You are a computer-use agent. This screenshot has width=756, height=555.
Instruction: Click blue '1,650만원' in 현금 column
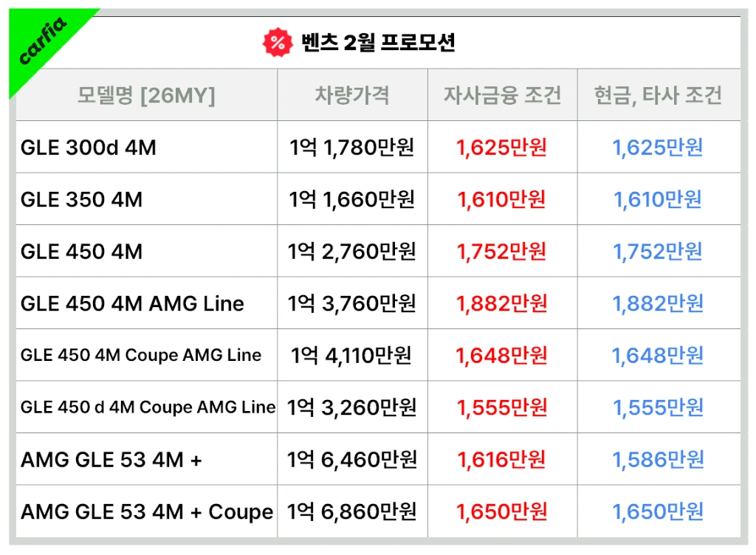[658, 511]
